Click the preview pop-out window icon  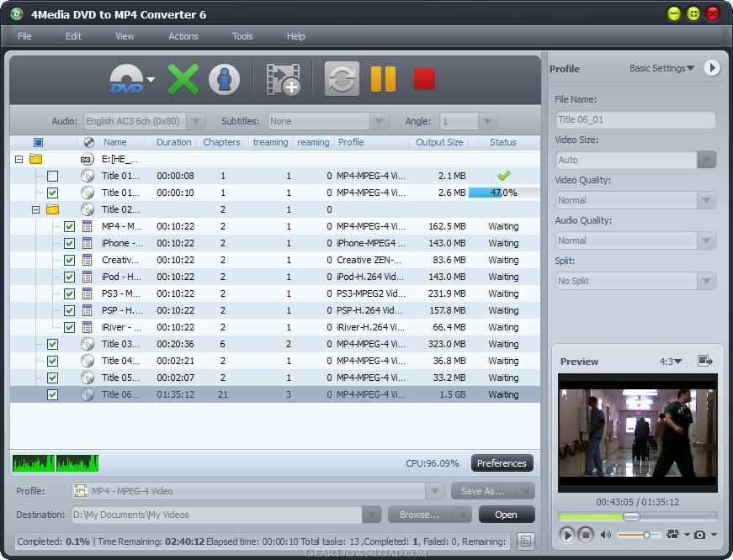point(704,361)
